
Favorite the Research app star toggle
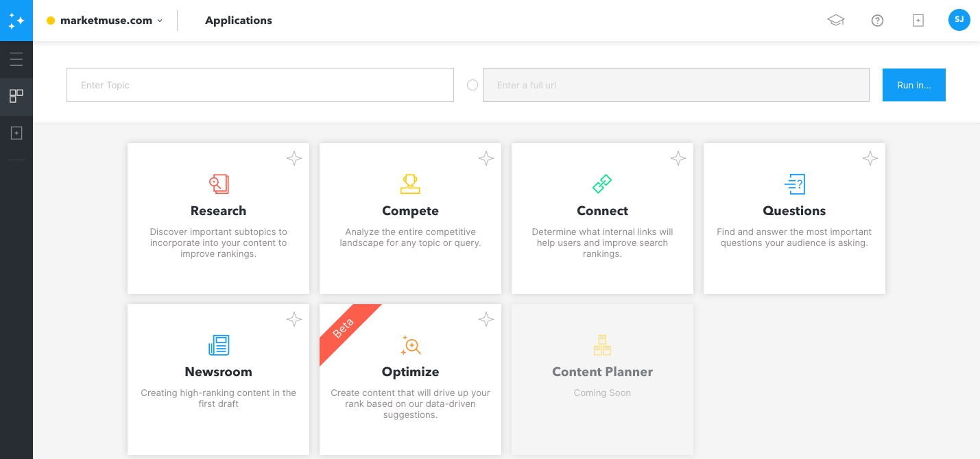[x=294, y=159]
